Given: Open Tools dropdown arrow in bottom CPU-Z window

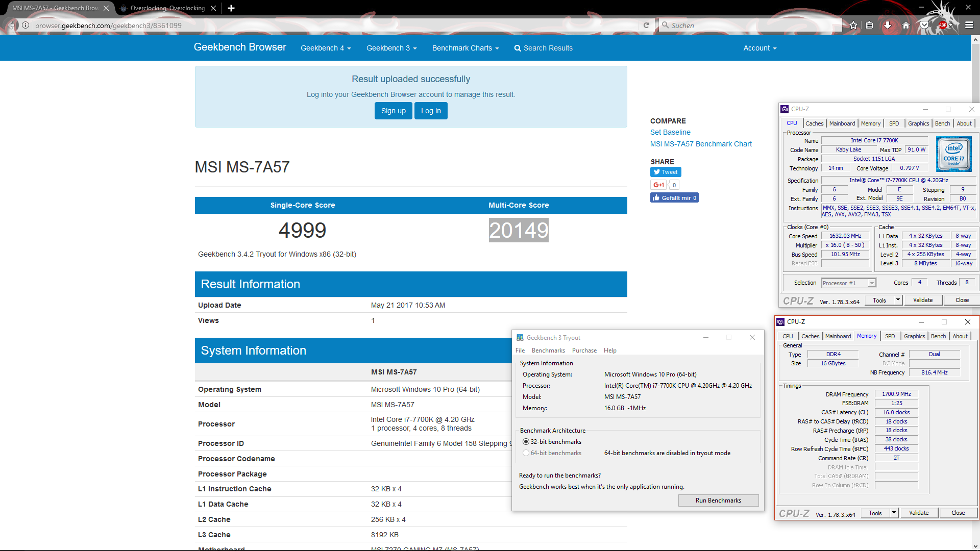Looking at the screenshot, I should pos(894,513).
